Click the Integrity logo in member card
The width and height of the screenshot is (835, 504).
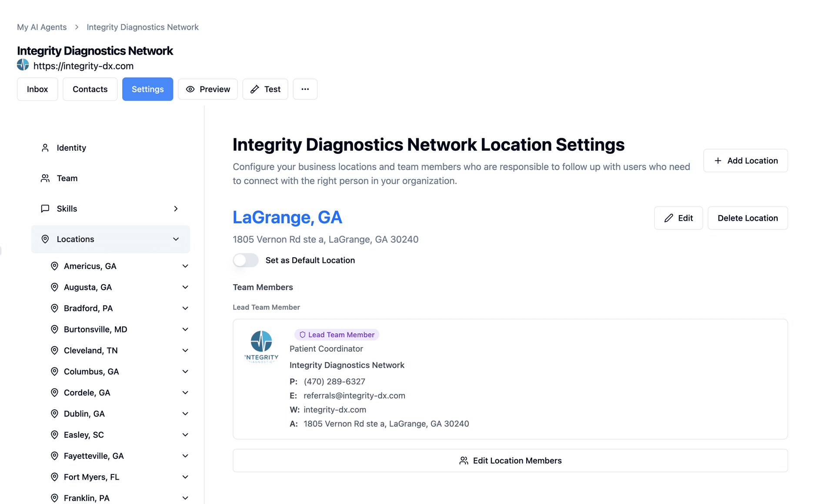pos(261,347)
